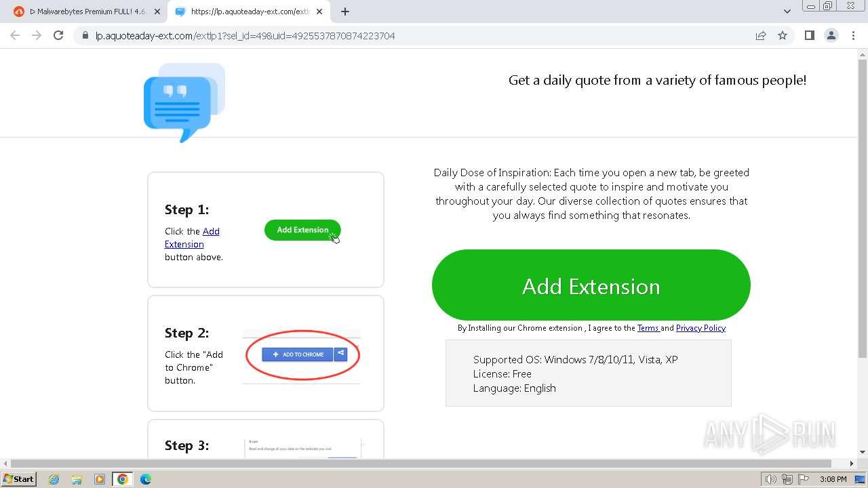Image resolution: width=868 pixels, height=488 pixels.
Task: Click the Chrome taskbar icon
Action: point(123,479)
